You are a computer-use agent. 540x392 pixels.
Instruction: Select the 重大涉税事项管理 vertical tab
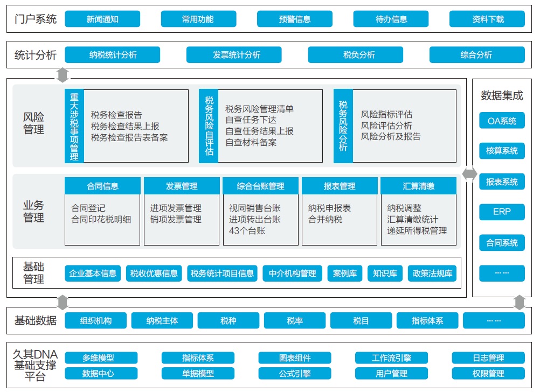click(x=74, y=126)
